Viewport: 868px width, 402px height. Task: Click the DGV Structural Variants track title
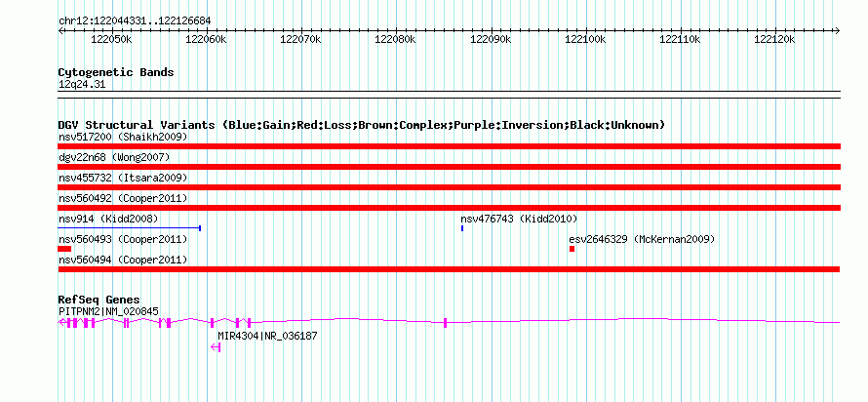coord(362,125)
